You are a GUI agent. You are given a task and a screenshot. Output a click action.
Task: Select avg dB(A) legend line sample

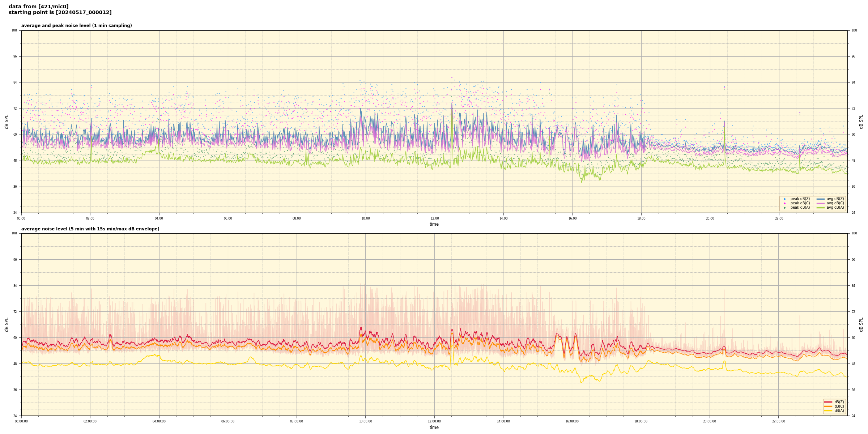click(x=821, y=208)
